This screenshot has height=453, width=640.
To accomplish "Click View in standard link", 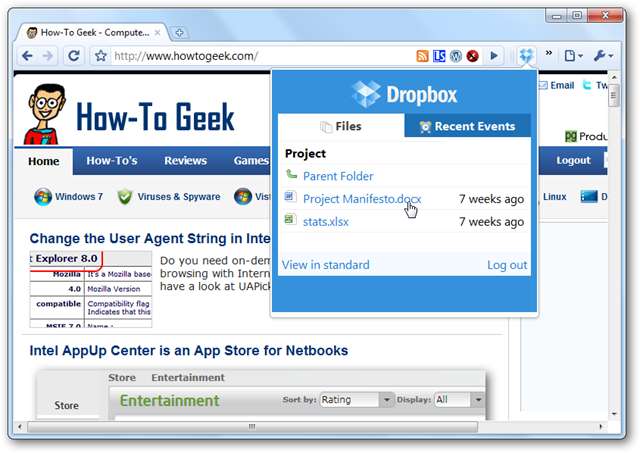I will pos(325,265).
